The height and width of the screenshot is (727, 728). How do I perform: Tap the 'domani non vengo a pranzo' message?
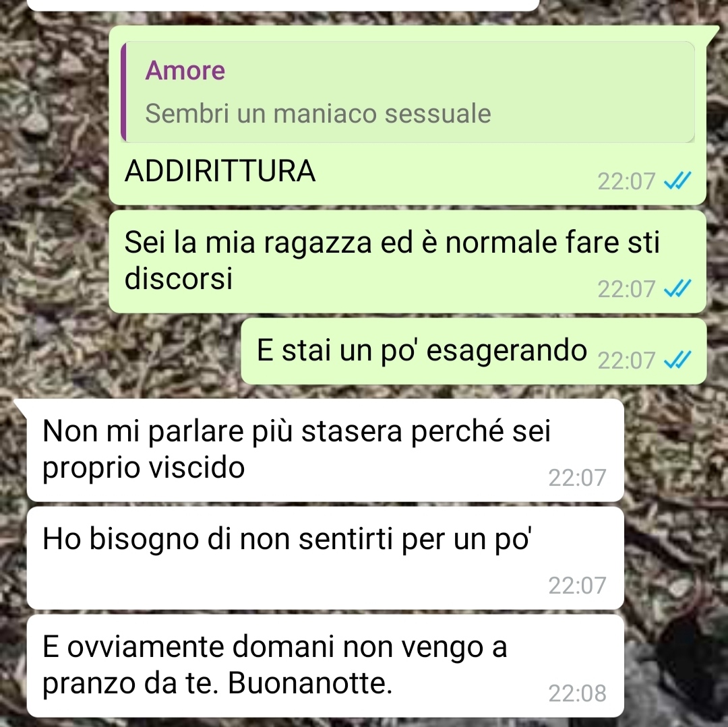tap(326, 666)
